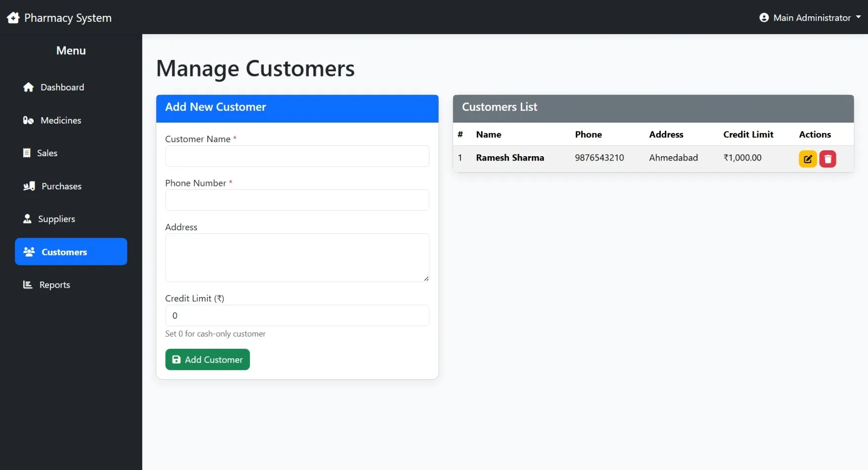Screen dimensions: 868x470
Task: Select the Dashboard home icon
Action: tap(28, 87)
